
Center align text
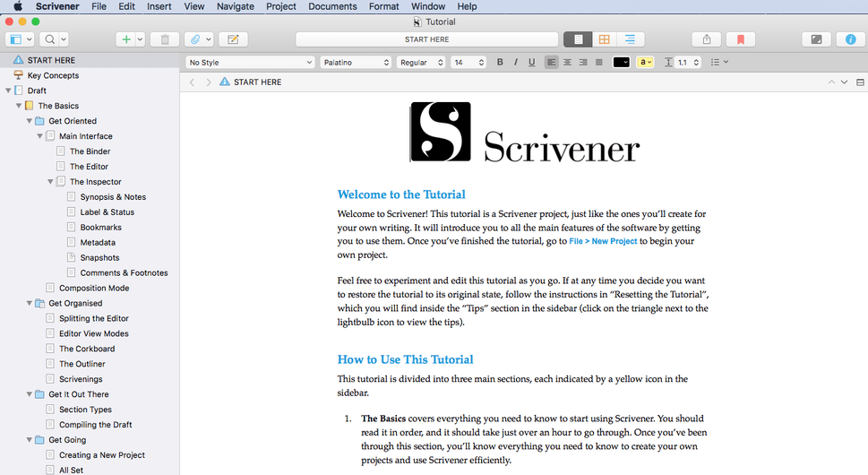pos(567,63)
